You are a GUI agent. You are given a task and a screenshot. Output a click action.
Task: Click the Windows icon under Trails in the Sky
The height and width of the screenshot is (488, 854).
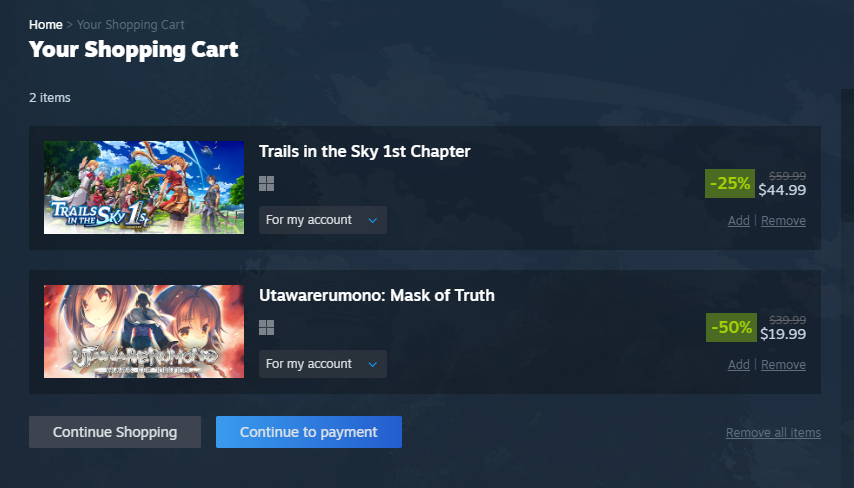tap(266, 184)
